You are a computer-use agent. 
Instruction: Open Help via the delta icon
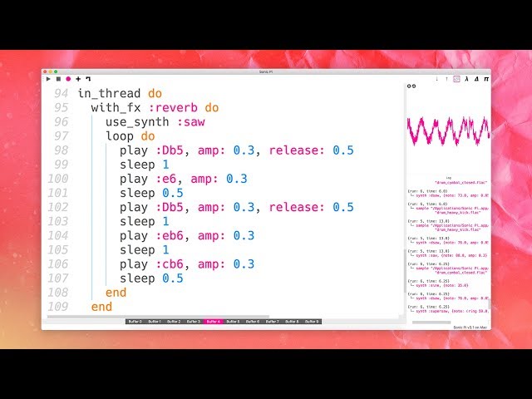click(476, 79)
